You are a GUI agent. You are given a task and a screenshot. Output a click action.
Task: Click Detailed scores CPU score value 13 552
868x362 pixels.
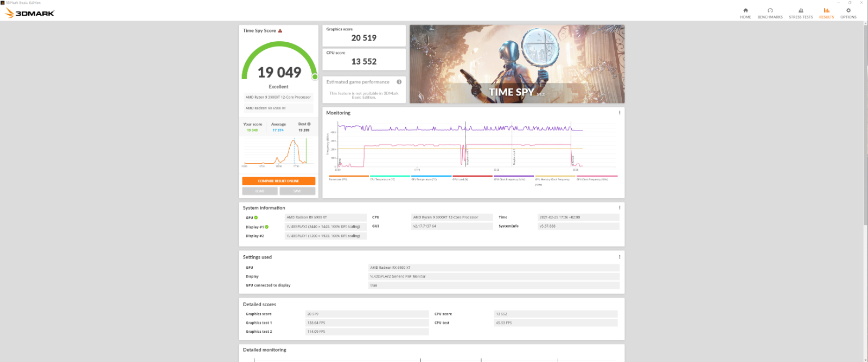tap(556, 314)
